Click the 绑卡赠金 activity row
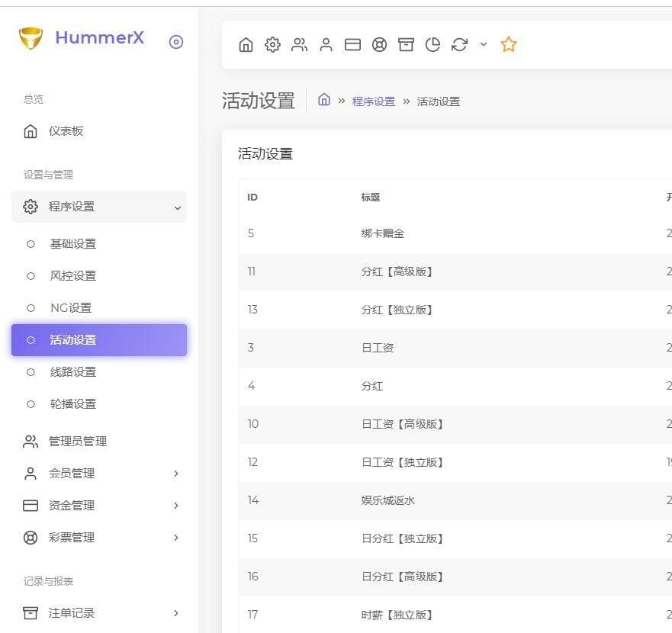Image resolution: width=672 pixels, height=633 pixels. pyautogui.click(x=383, y=233)
